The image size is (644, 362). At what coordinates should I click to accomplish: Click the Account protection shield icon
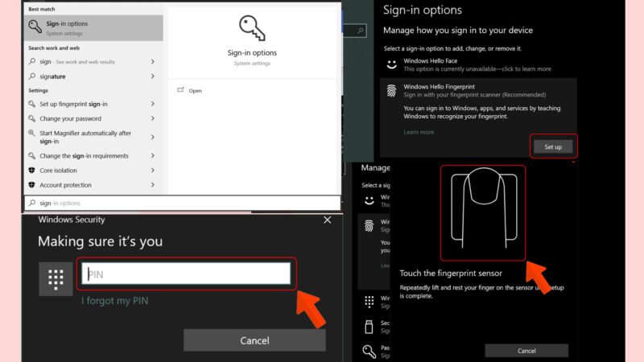click(32, 185)
